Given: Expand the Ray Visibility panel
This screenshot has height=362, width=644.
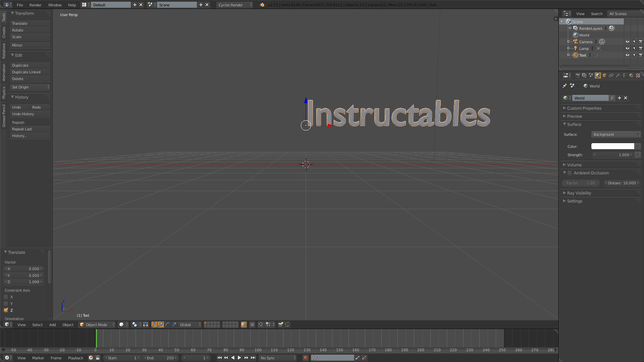Looking at the screenshot, I should tap(579, 193).
